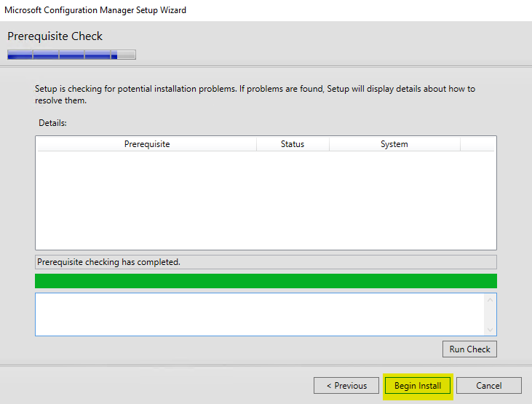The image size is (532, 404).
Task: Sort by the Status column header
Action: tap(293, 144)
